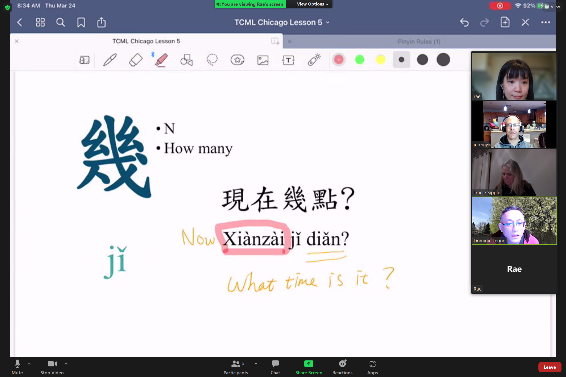Bookmark the current page
The height and width of the screenshot is (377, 566).
tap(81, 22)
